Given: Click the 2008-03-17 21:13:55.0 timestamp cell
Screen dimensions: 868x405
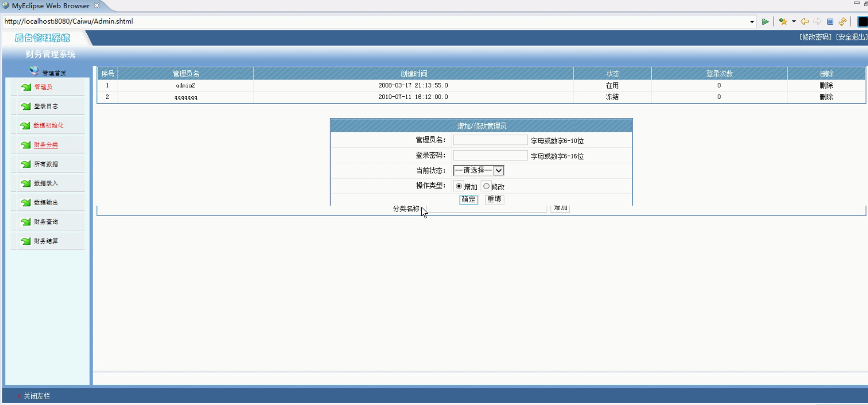Looking at the screenshot, I should pyautogui.click(x=413, y=85).
